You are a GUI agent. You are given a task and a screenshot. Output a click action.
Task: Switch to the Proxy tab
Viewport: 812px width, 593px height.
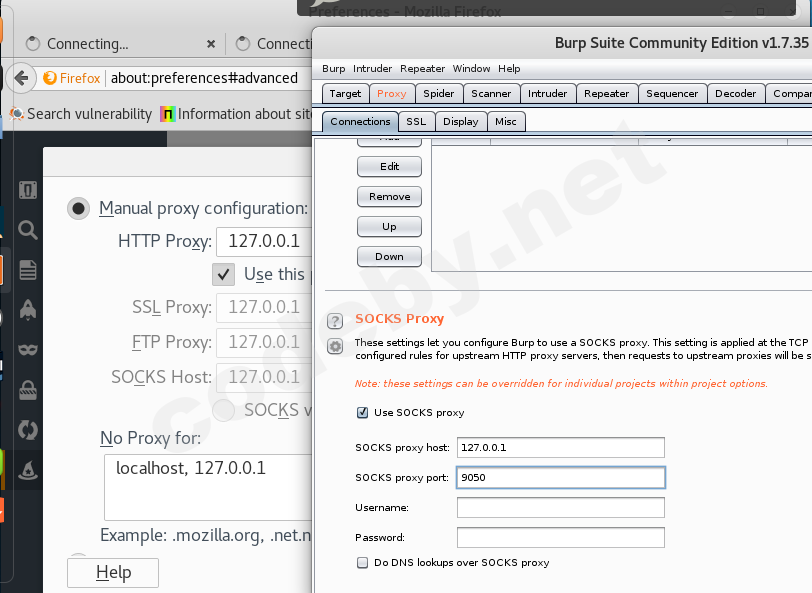point(392,94)
